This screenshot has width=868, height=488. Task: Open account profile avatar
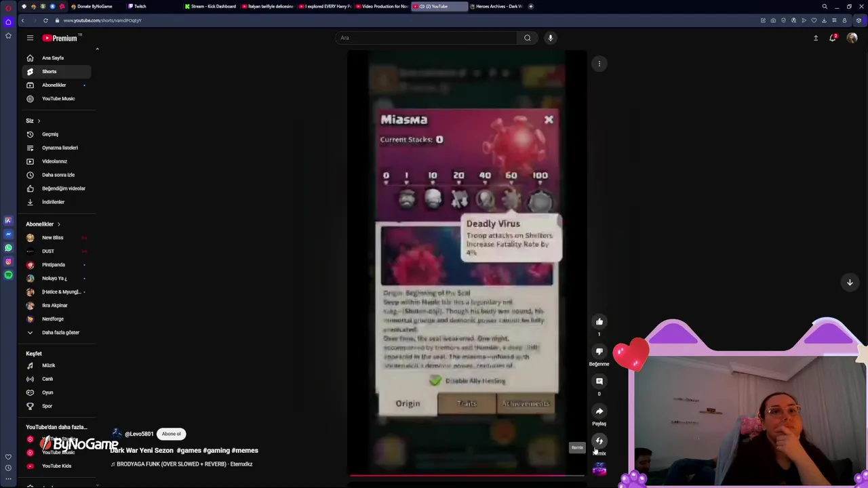[x=852, y=38]
